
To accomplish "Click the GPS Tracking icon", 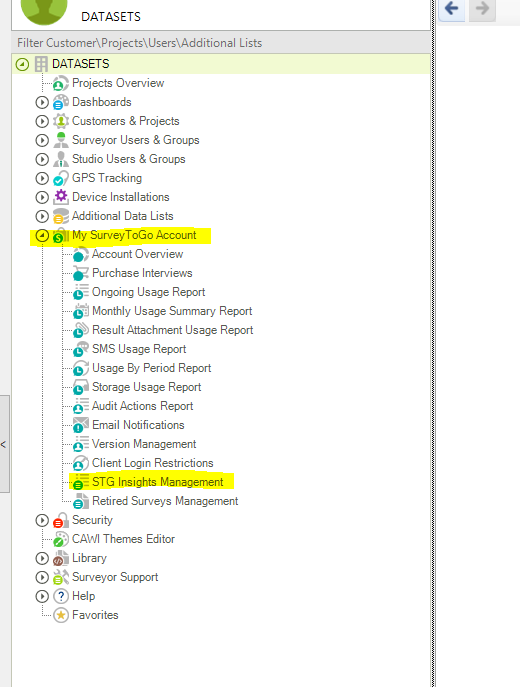I will tap(60, 178).
